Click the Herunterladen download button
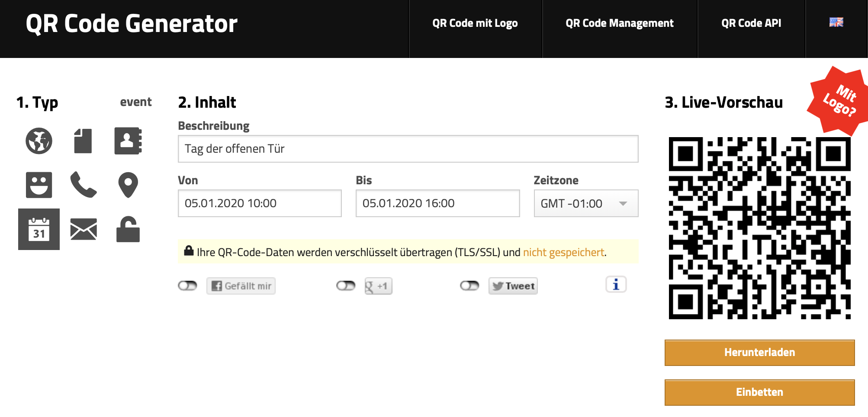 click(759, 352)
